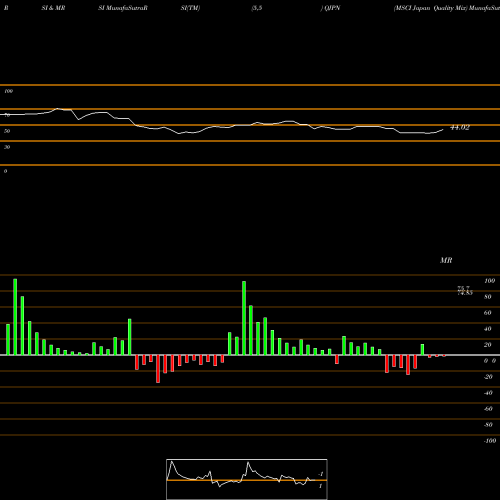Click the end point of the RSI line
This screenshot has width=500, height=500.
443,130
